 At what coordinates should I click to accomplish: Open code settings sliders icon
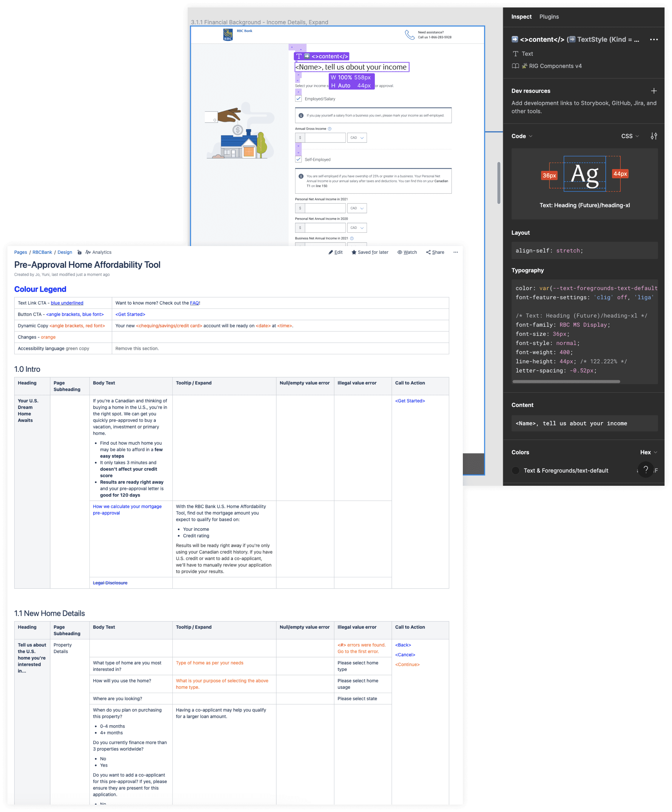pos(653,136)
